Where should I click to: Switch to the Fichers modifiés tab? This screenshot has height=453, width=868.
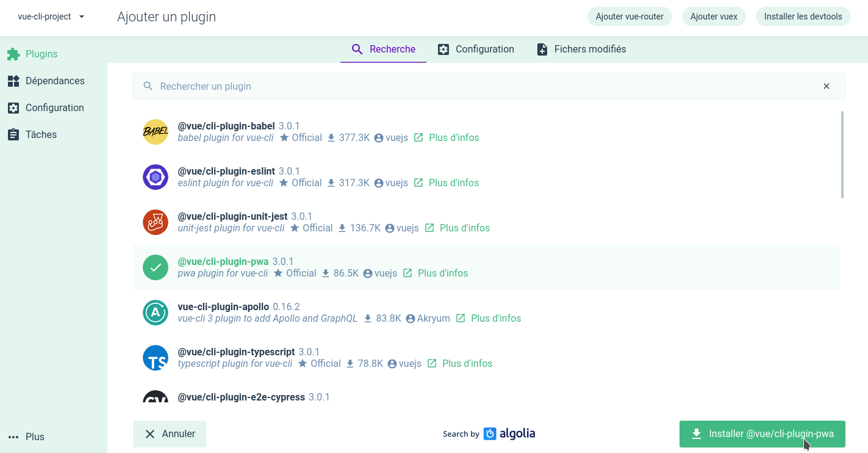581,49
